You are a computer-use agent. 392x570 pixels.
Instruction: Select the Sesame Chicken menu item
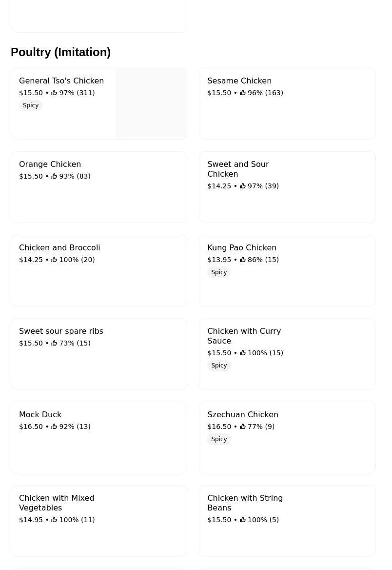[x=287, y=103]
